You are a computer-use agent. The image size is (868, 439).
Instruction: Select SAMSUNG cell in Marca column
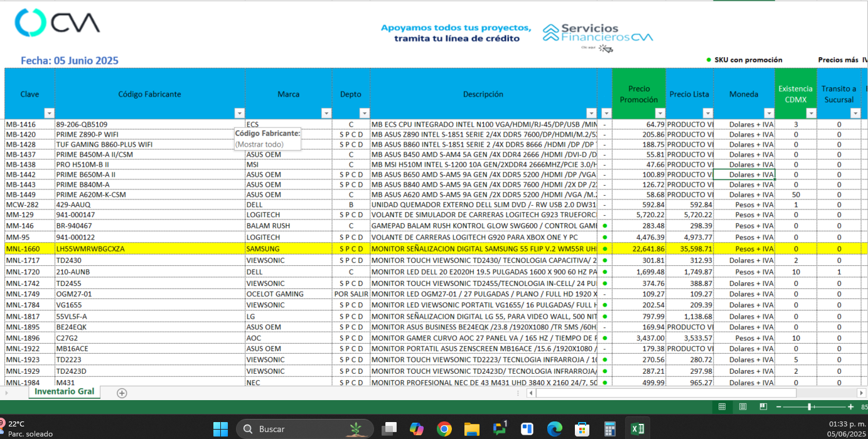click(289, 248)
